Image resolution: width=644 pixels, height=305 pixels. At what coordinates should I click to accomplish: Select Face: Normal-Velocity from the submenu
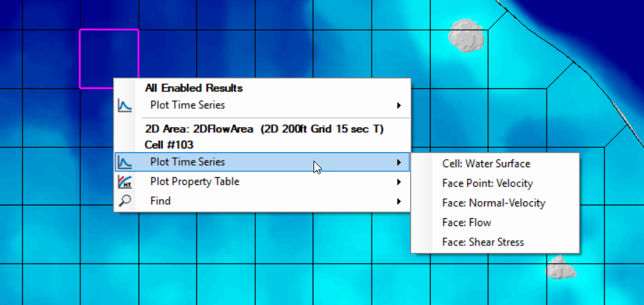point(493,203)
